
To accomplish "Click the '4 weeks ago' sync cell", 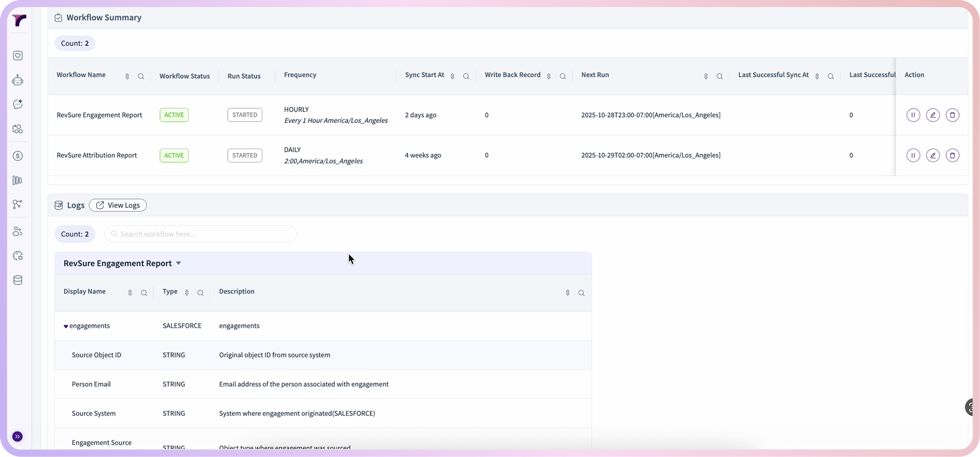I will click(423, 155).
